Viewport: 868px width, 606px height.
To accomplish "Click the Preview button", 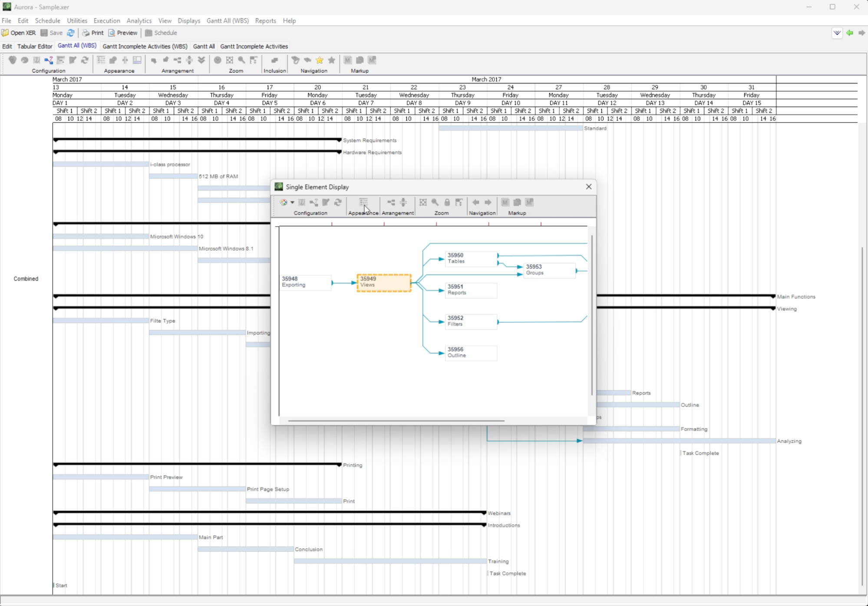I will click(x=123, y=33).
